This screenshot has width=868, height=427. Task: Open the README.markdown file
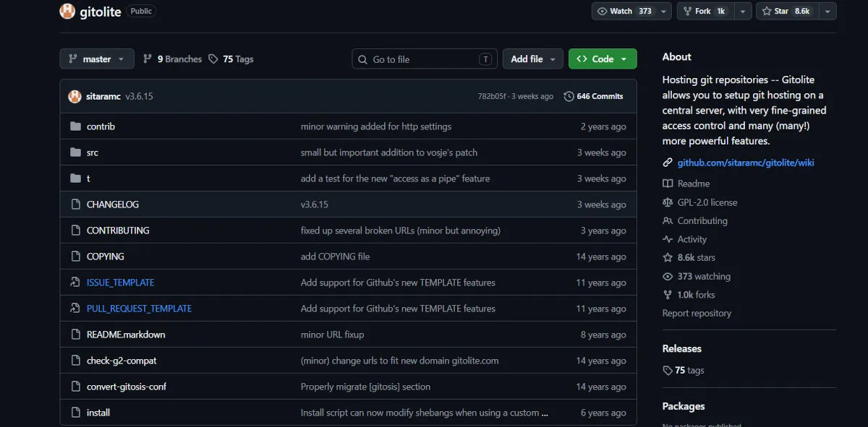coord(126,335)
